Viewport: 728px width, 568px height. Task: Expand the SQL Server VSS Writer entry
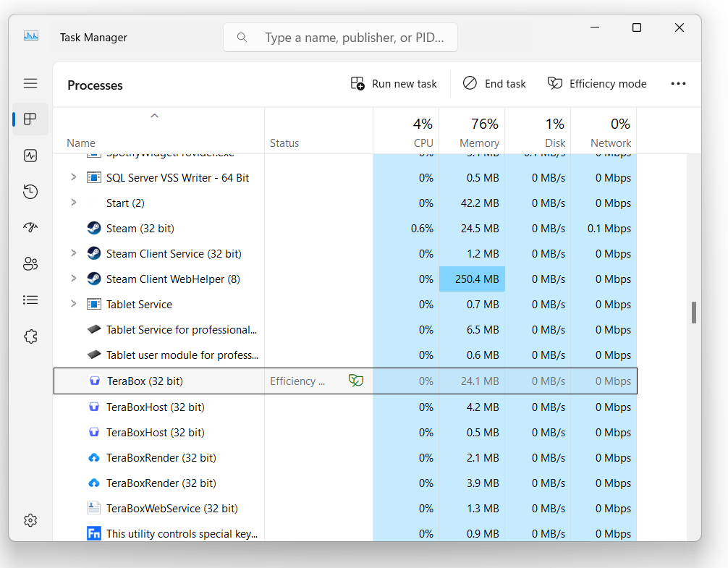coord(75,177)
